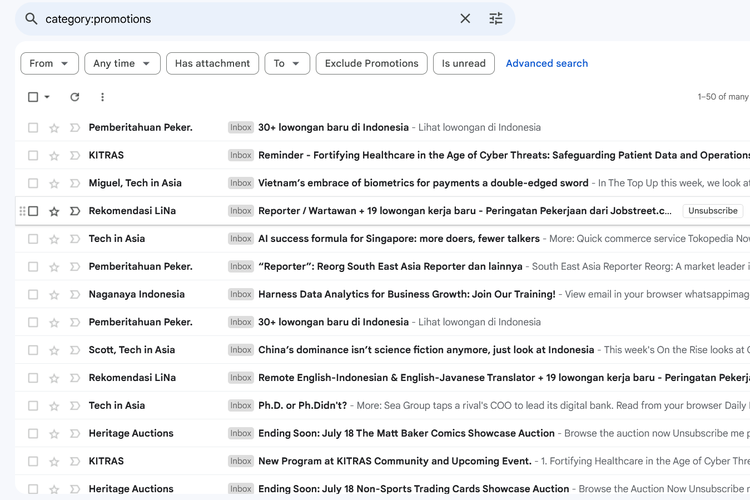
Task: Open the From filter dropdown
Action: [x=49, y=64]
